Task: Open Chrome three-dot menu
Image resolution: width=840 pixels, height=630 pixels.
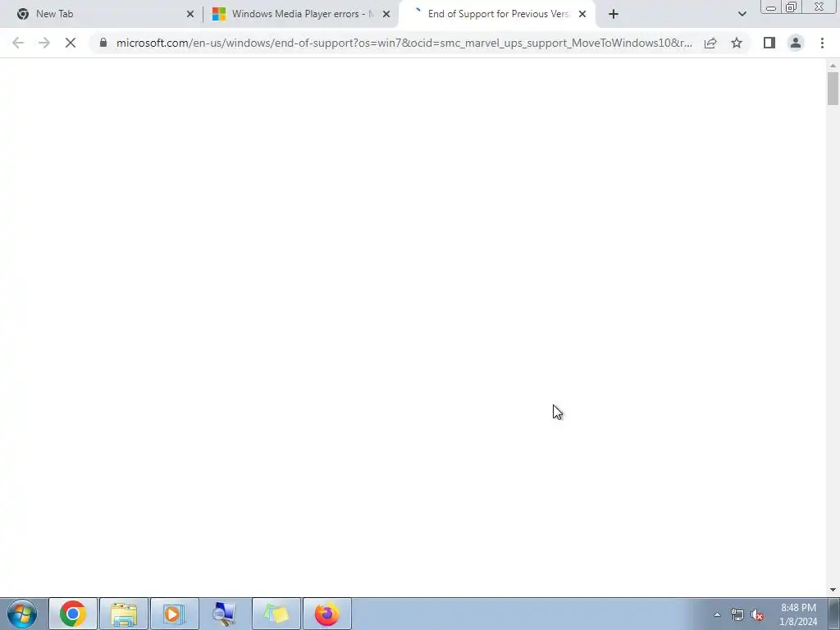Action: pyautogui.click(x=822, y=43)
